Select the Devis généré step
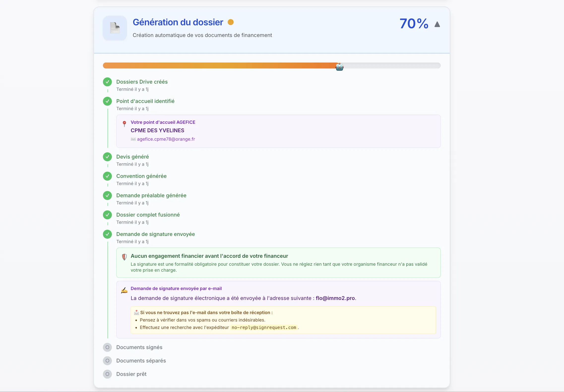Viewport: 564px width, 392px height. [133, 157]
